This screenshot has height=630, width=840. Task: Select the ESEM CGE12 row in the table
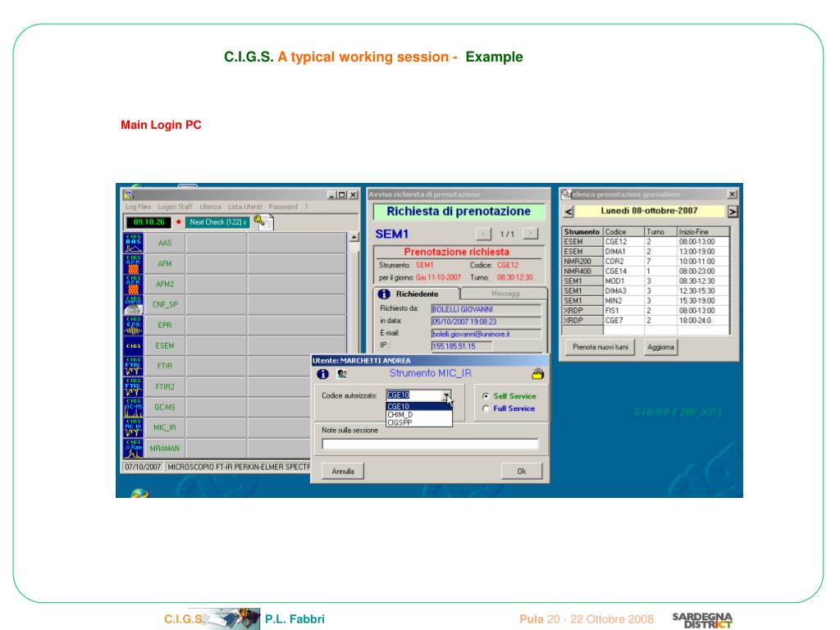point(646,242)
